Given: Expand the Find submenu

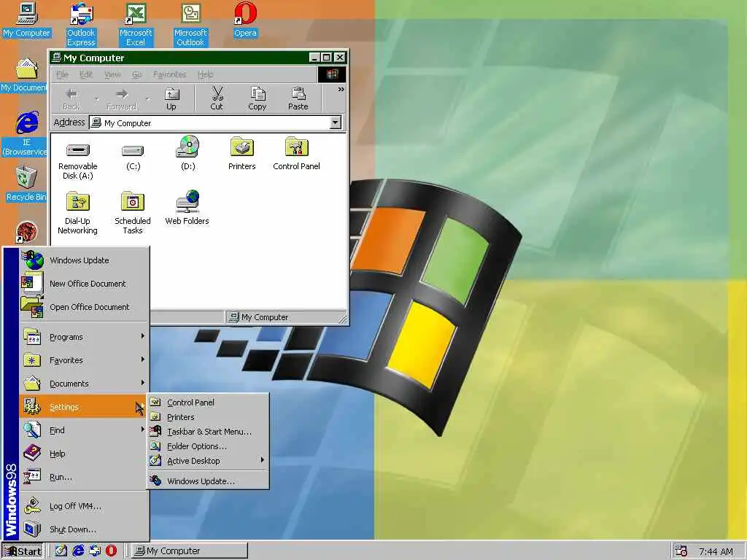Looking at the screenshot, I should (x=85, y=430).
